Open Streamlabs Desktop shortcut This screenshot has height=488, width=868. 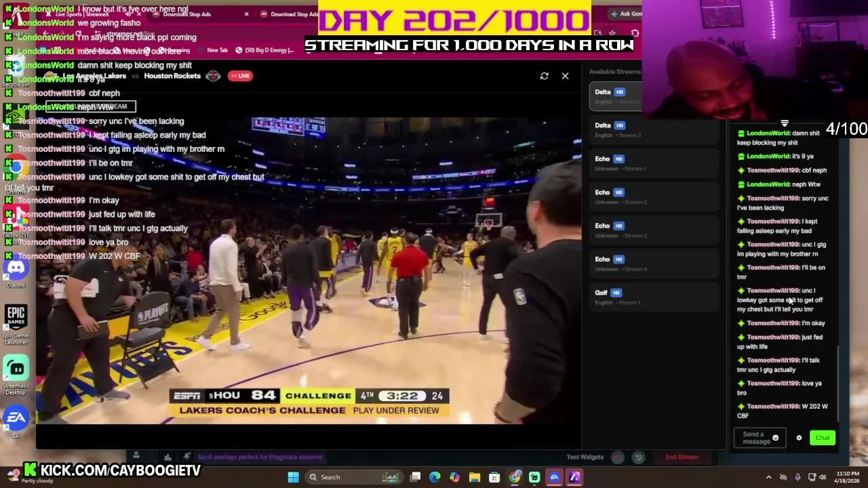16,375
